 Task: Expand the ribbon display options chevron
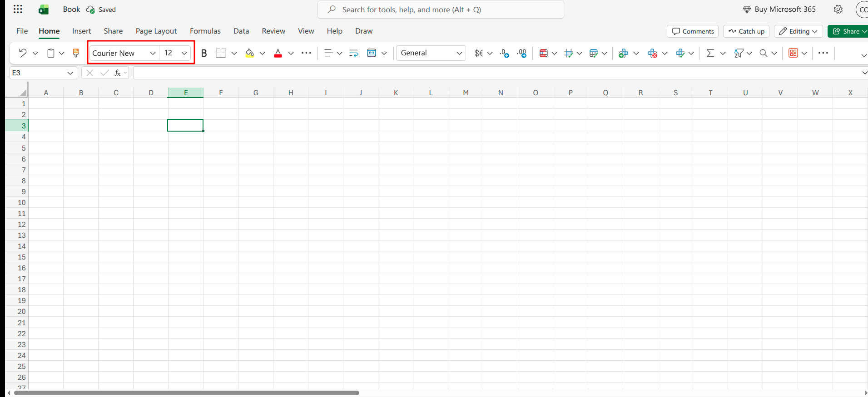[863, 55]
